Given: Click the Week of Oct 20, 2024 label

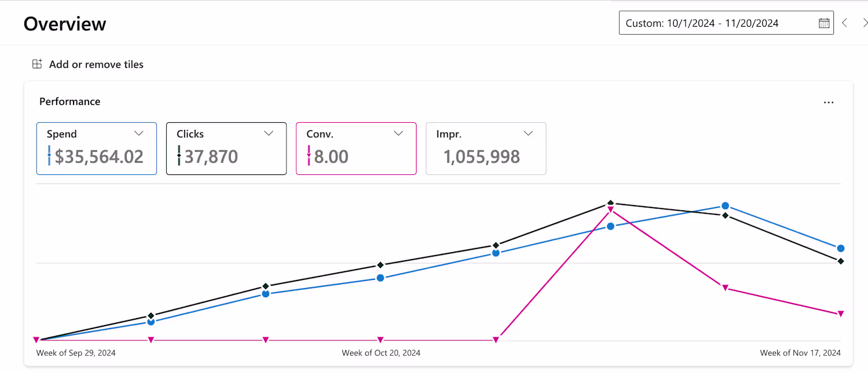Looking at the screenshot, I should (x=381, y=353).
